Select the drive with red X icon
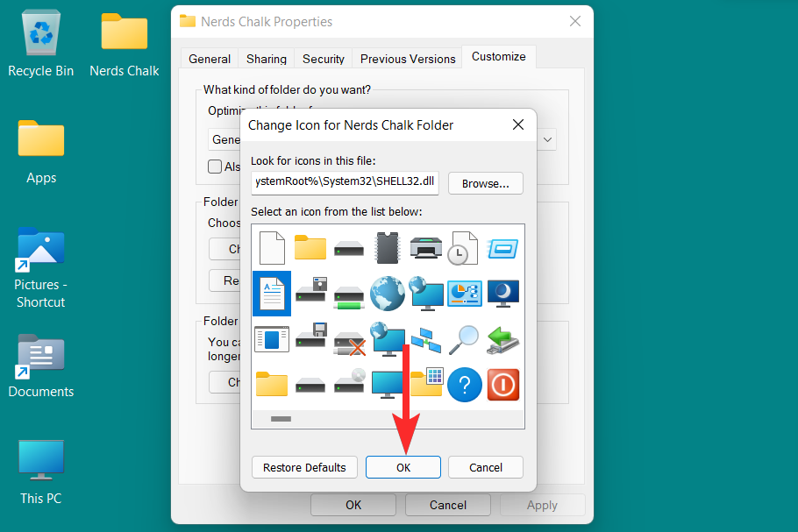Screen dimensions: 798x532 pos(350,344)
